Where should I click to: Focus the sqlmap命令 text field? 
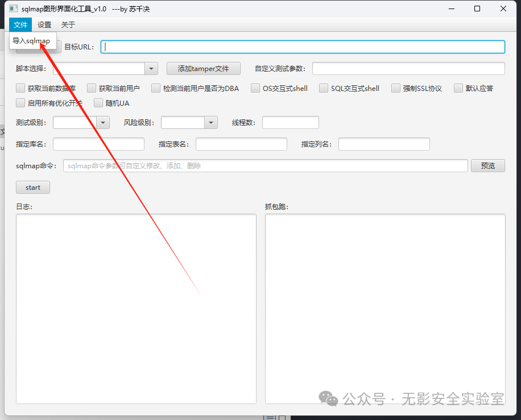266,166
